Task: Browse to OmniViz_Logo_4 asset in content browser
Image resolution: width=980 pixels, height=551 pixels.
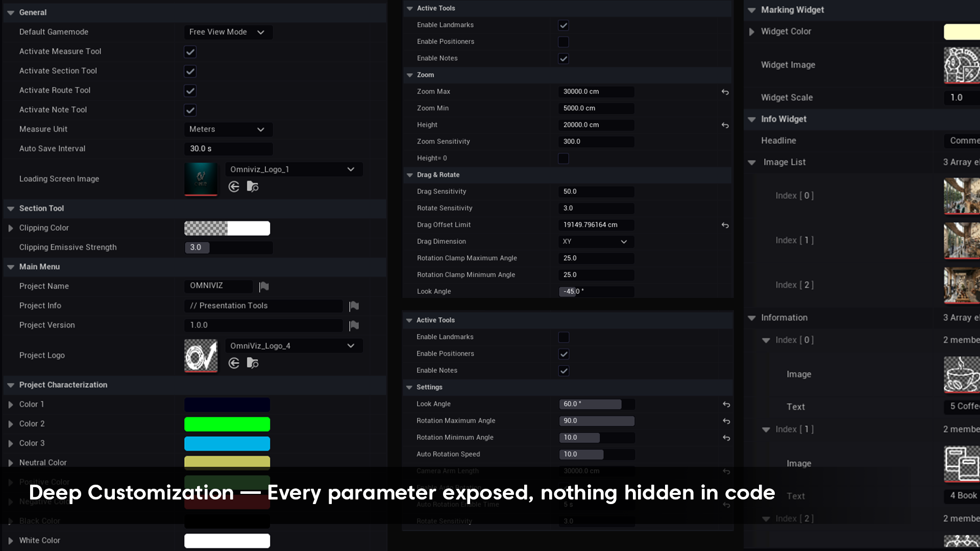Action: coord(253,363)
